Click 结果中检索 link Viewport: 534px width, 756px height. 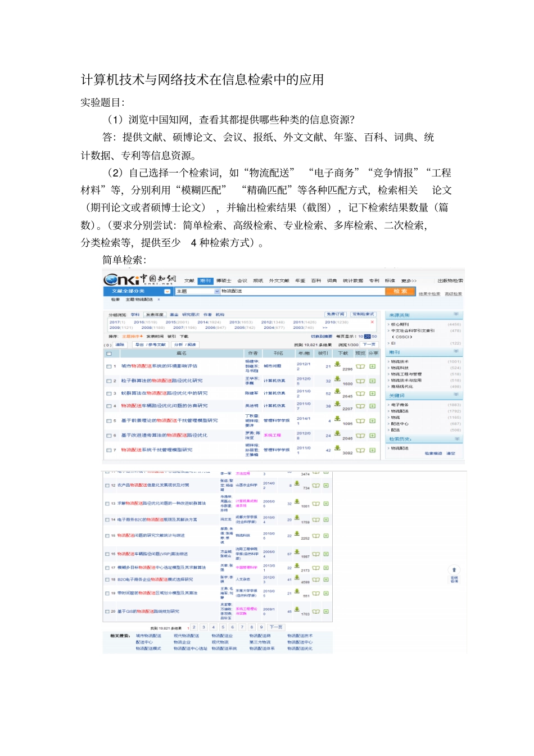(430, 294)
